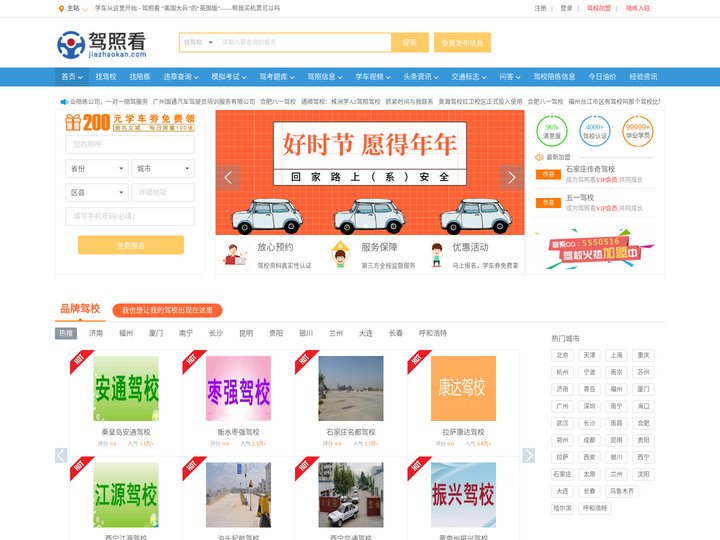
Task: Expand the 驾考题库 nav menu
Action: coord(277,77)
